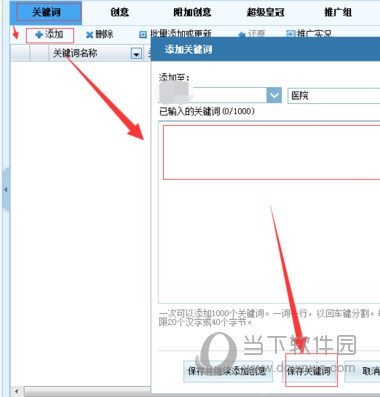Click 保存并继续添加创意 button
The width and height of the screenshot is (380, 397).
[228, 371]
